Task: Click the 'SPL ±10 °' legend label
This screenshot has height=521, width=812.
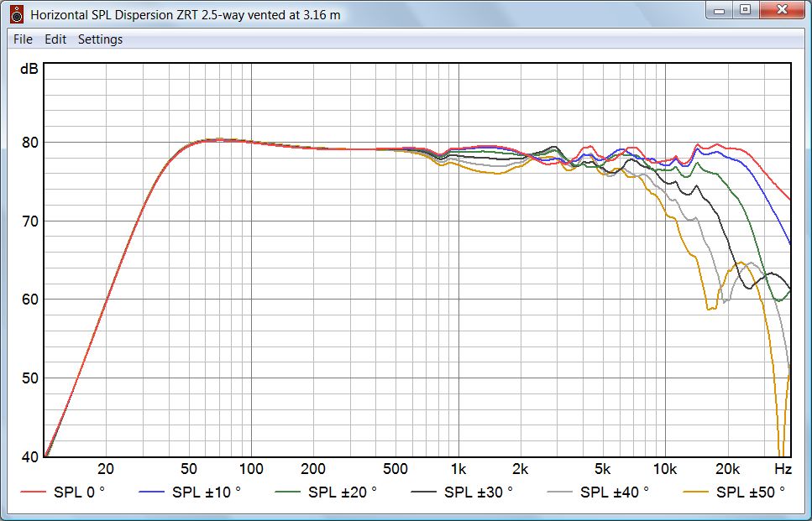Action: 207,492
